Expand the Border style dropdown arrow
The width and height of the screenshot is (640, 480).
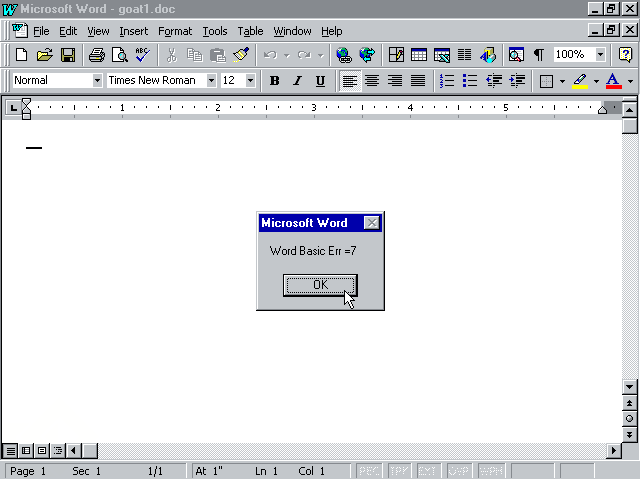coord(562,81)
